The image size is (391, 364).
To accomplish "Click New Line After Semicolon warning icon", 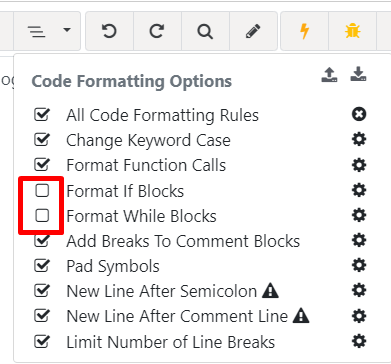I will click(270, 291).
